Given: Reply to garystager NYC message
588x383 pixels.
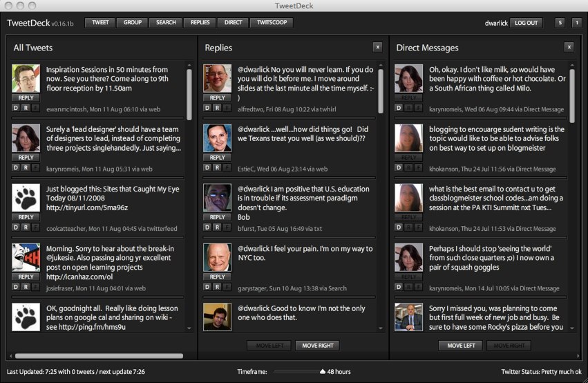Looking at the screenshot, I should click(217, 277).
